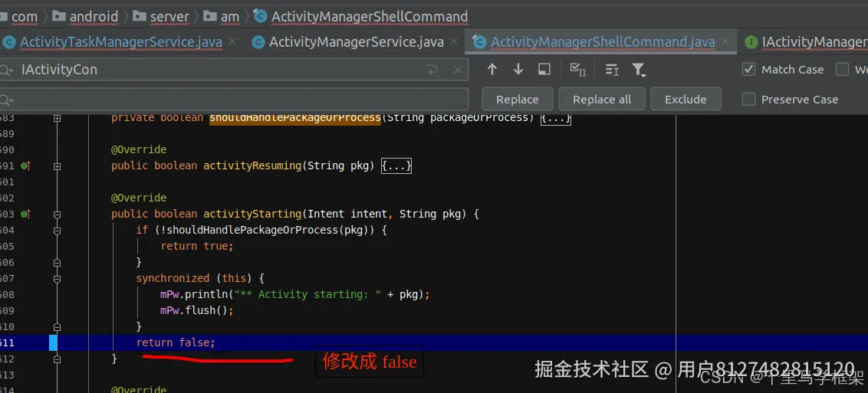Click the "synchronized (this) {" line
Screen dimensions: 868x393
pyautogui.click(x=201, y=279)
